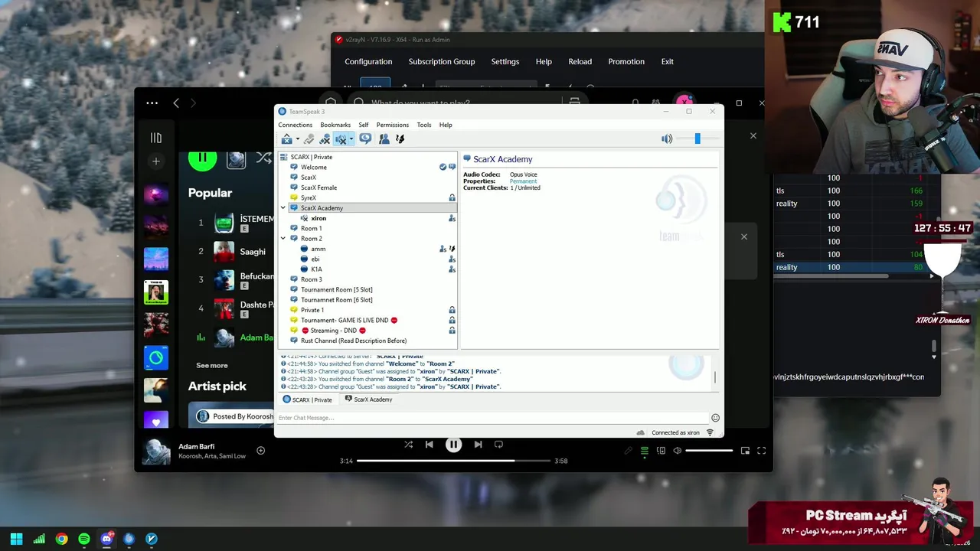The height and width of the screenshot is (551, 980).
Task: Toggle repeat in Spotify player
Action: (498, 444)
